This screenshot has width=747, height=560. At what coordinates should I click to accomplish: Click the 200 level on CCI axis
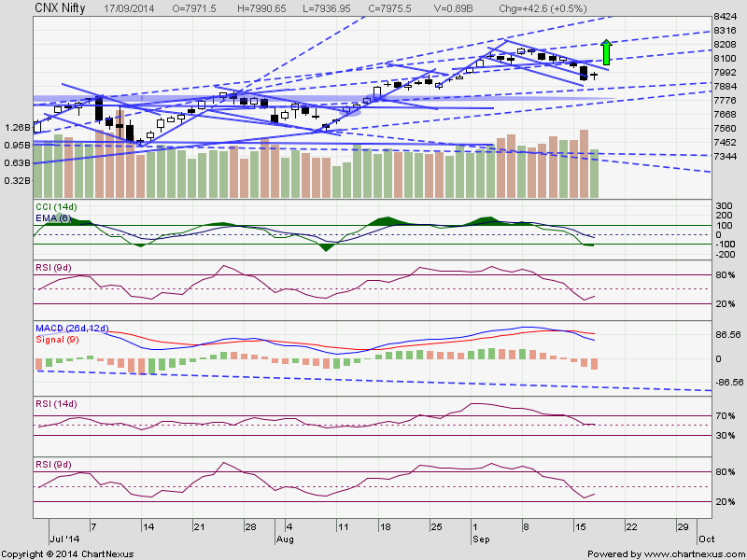pyautogui.click(x=725, y=216)
